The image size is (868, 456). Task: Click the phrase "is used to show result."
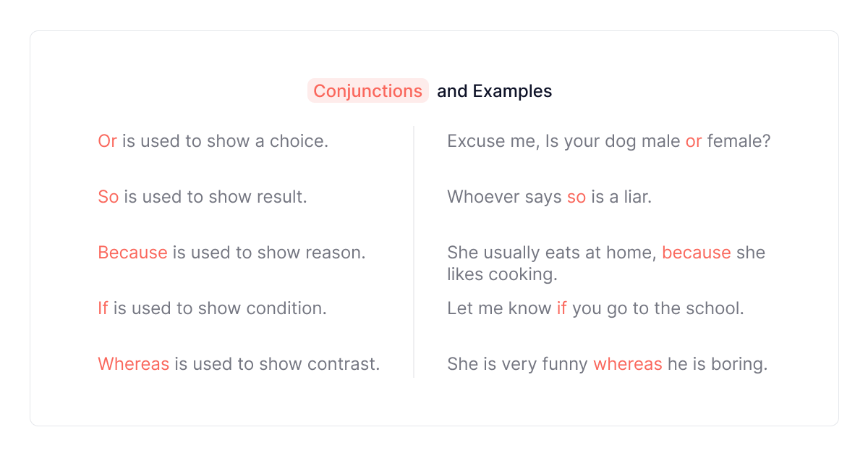tap(216, 197)
